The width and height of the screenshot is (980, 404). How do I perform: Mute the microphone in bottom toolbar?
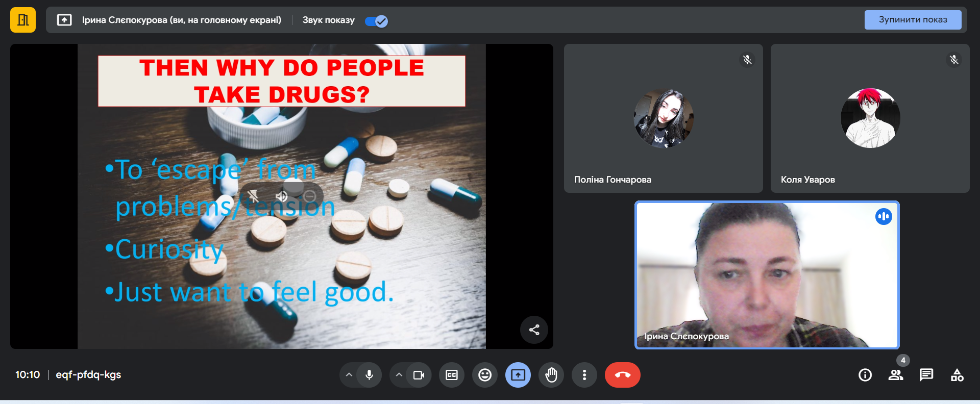369,375
